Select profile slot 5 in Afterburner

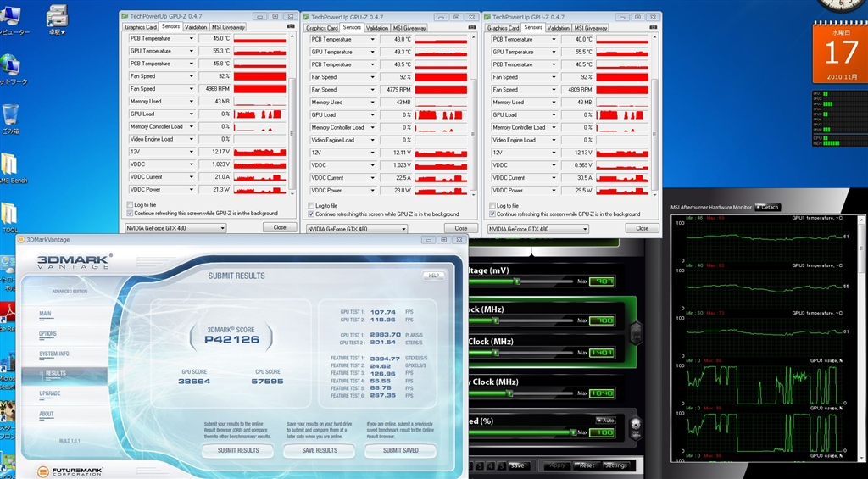click(x=502, y=465)
